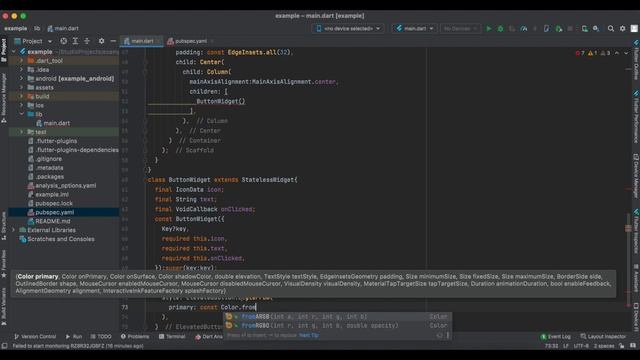Open the Problems tool tab
The height and width of the screenshot is (360, 640).
tap(135, 337)
